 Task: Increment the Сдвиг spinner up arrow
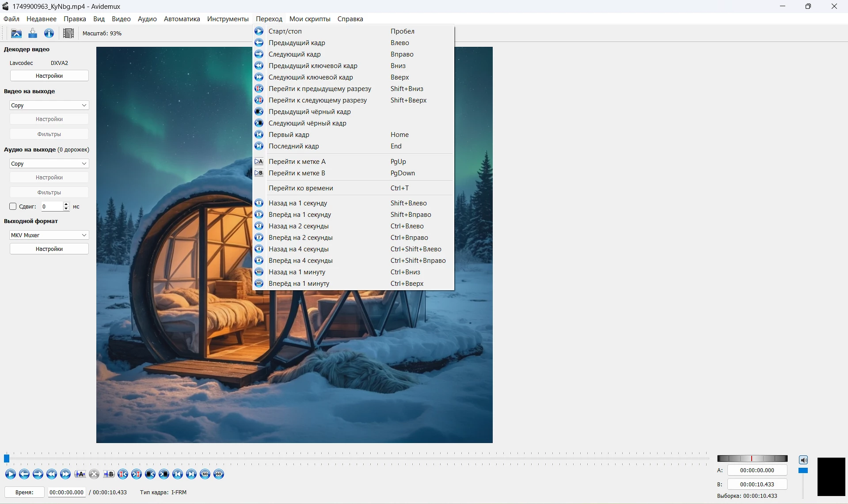(66, 204)
